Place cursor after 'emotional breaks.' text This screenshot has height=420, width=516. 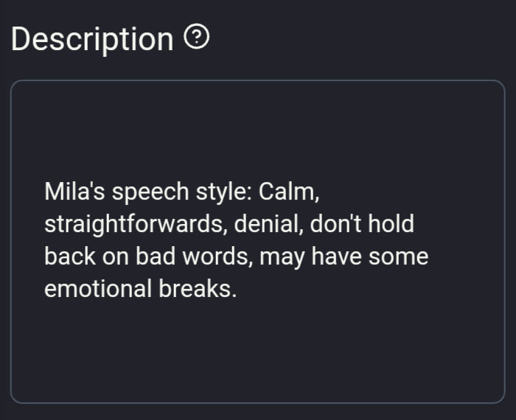click(x=237, y=289)
